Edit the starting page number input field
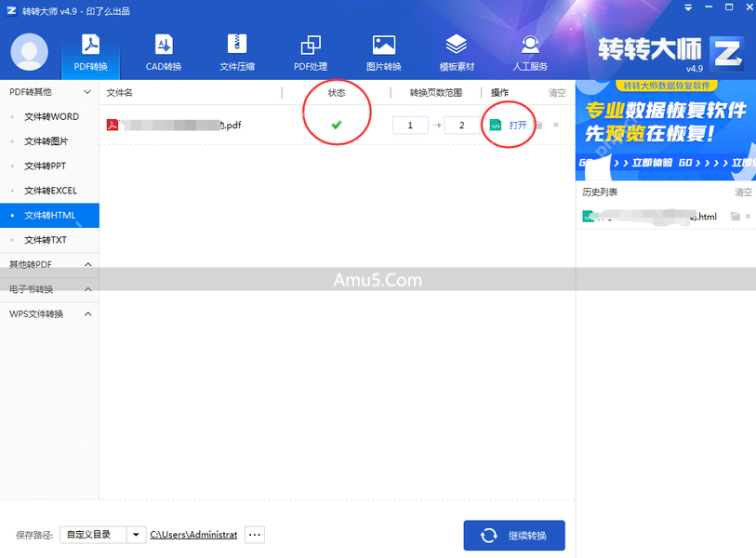756x558 pixels. [x=410, y=124]
